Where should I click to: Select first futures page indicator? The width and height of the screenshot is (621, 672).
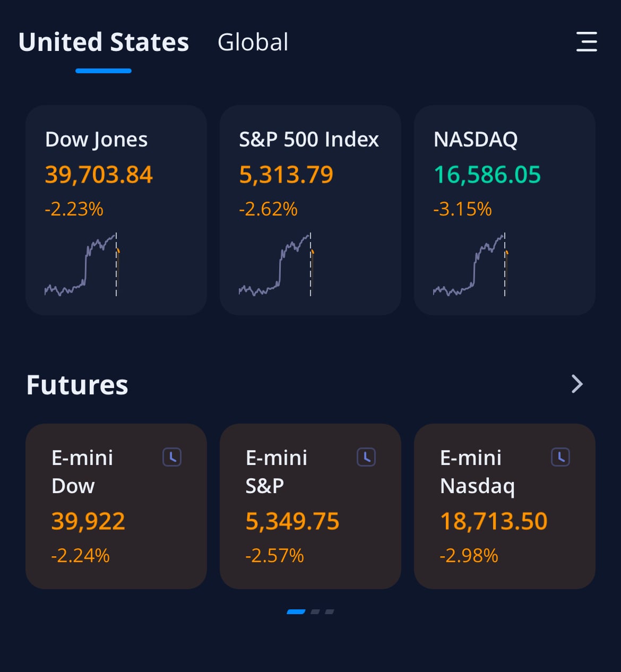pyautogui.click(x=296, y=612)
